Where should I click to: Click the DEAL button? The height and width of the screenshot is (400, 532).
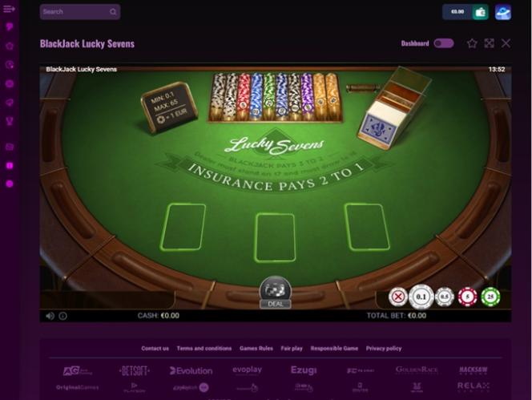point(275,293)
